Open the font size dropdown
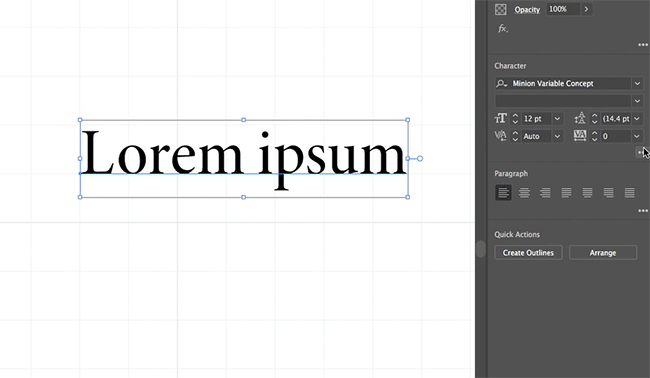The width and height of the screenshot is (650, 378). 558,119
